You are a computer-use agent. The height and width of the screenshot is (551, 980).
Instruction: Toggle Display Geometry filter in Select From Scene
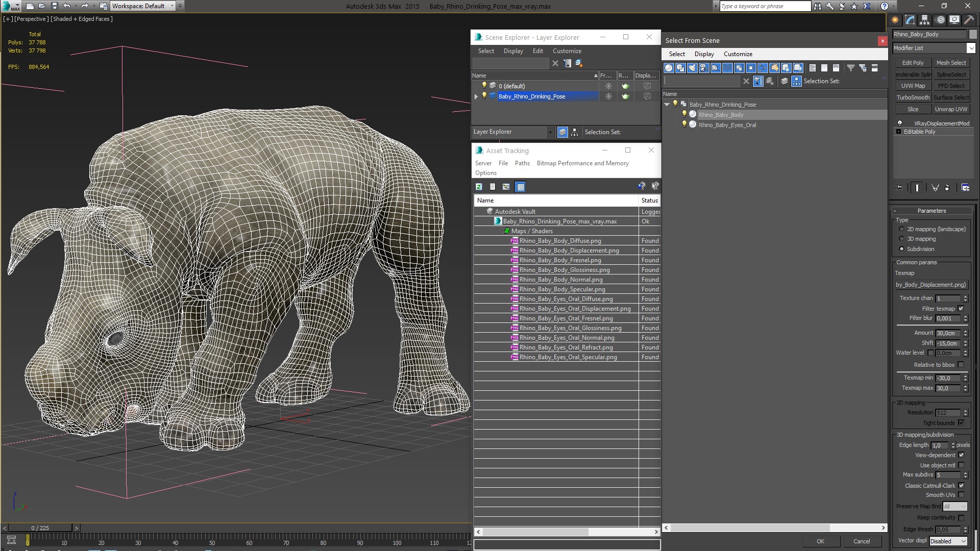669,68
